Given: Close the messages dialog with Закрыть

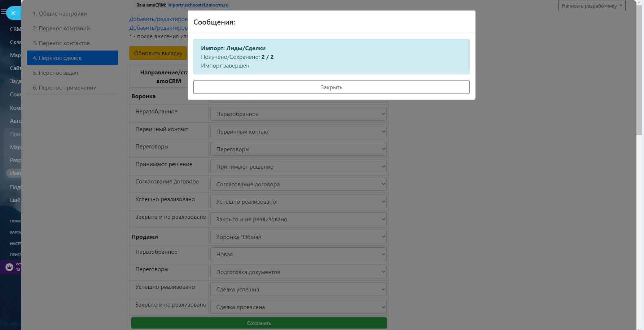Looking at the screenshot, I should [x=331, y=87].
